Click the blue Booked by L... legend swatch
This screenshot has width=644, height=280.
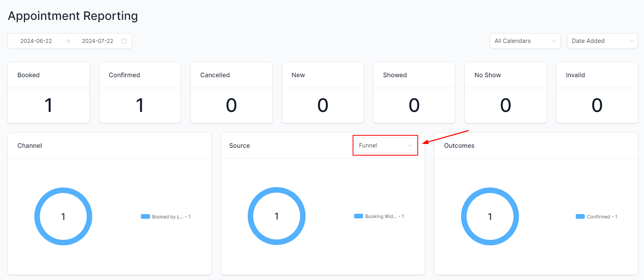[x=145, y=216]
